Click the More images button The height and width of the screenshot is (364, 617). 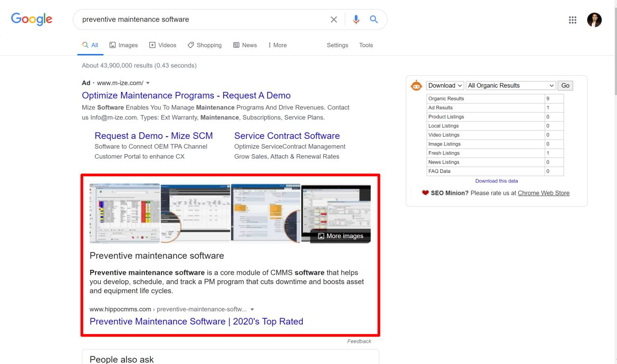coord(340,236)
